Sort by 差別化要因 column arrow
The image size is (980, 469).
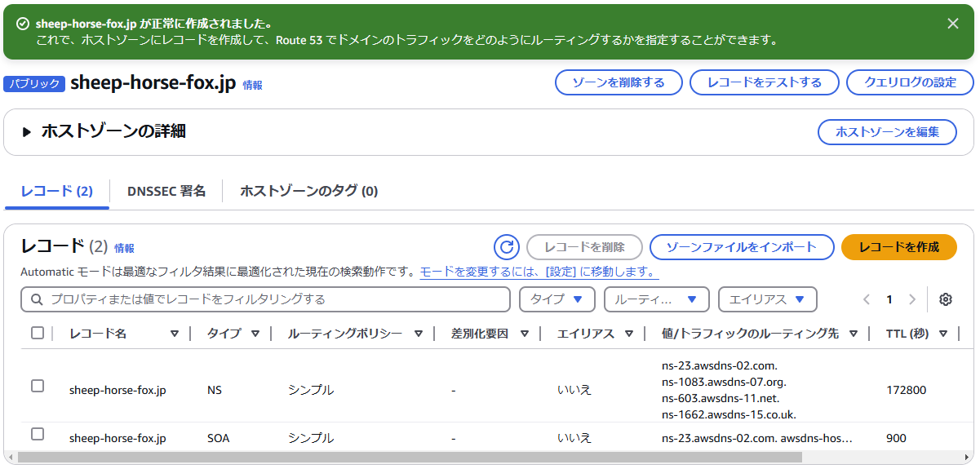(x=525, y=334)
